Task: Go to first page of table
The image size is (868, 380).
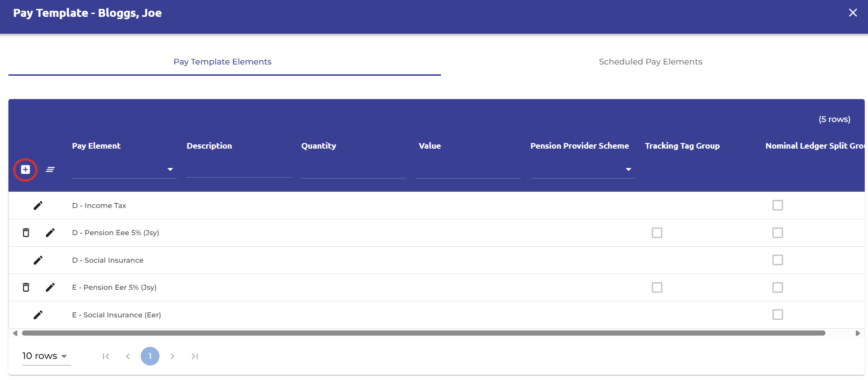Action: click(x=106, y=356)
